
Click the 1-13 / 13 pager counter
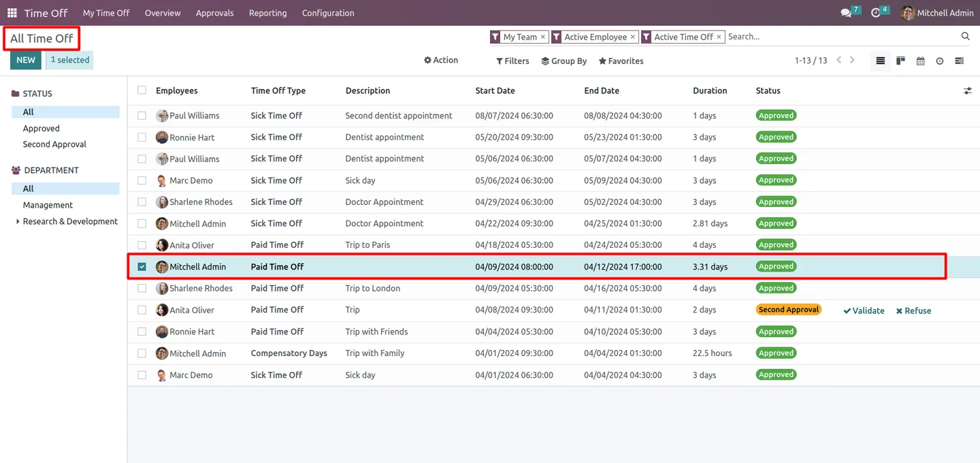[811, 61]
